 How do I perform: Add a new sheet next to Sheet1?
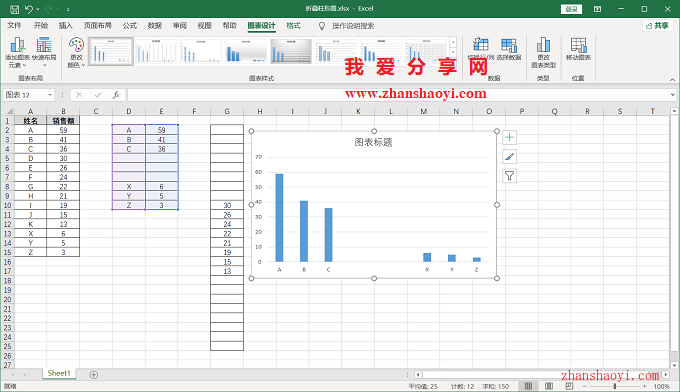click(93, 375)
